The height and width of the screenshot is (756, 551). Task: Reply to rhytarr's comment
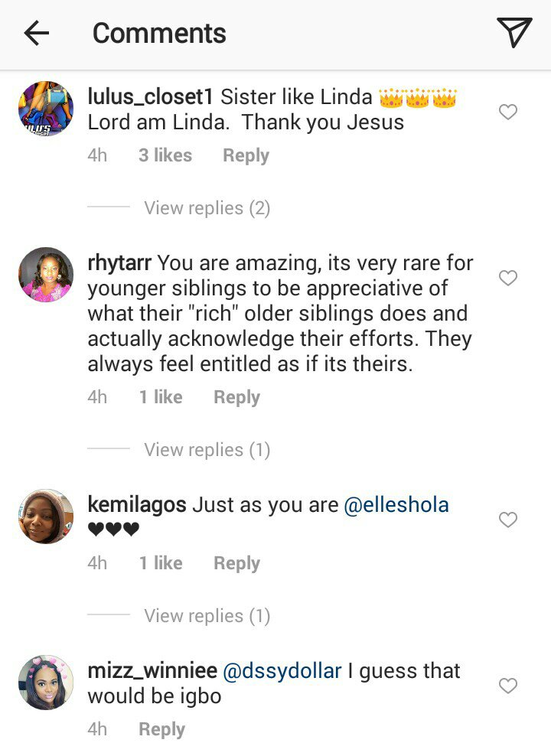coord(236,397)
